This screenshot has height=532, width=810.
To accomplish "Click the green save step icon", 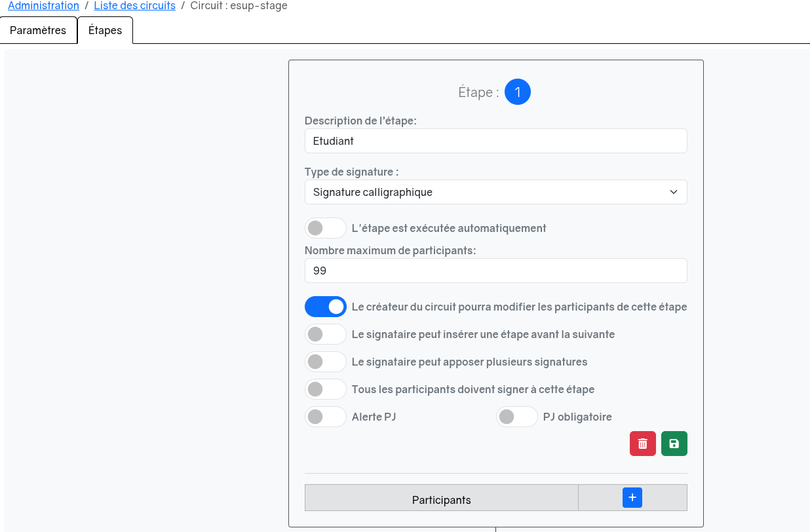I will point(674,444).
